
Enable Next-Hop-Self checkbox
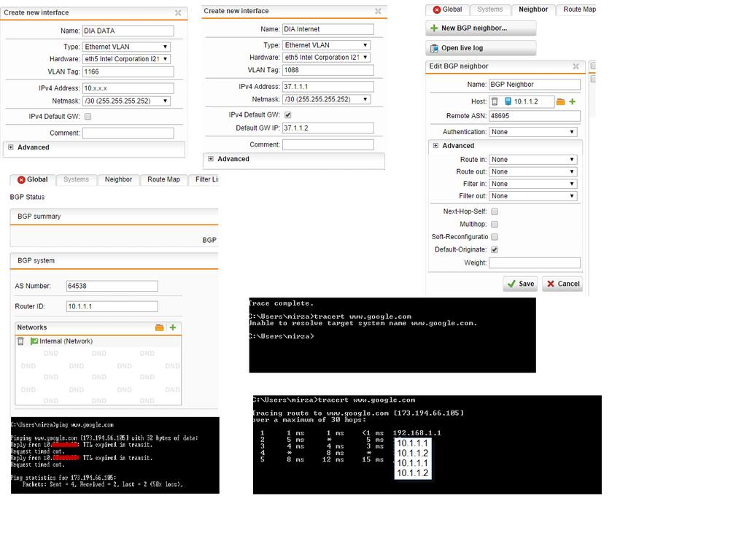click(495, 211)
